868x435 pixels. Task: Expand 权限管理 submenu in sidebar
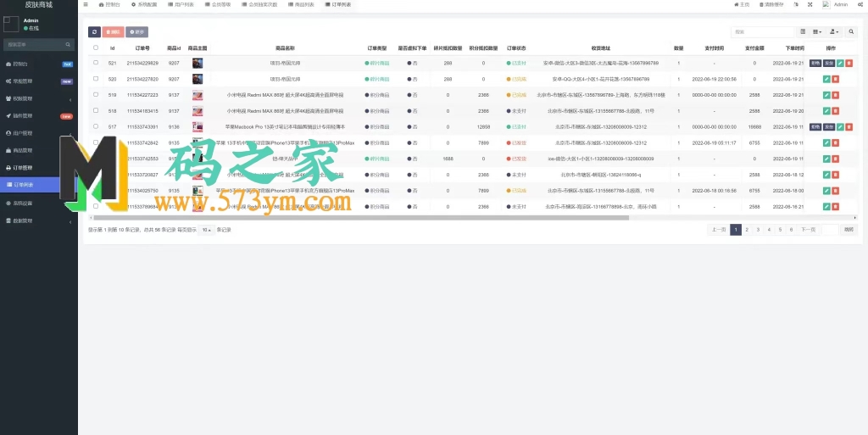tap(37, 99)
